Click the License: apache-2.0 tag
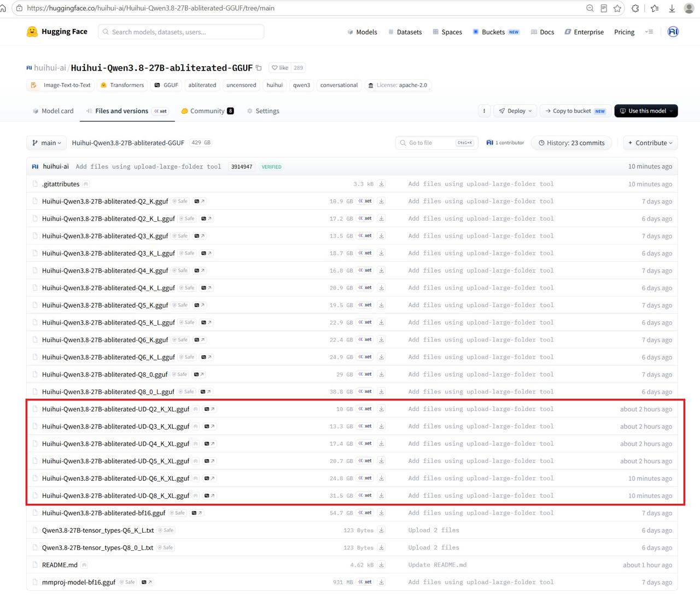Image resolution: width=700 pixels, height=600 pixels. tap(398, 85)
